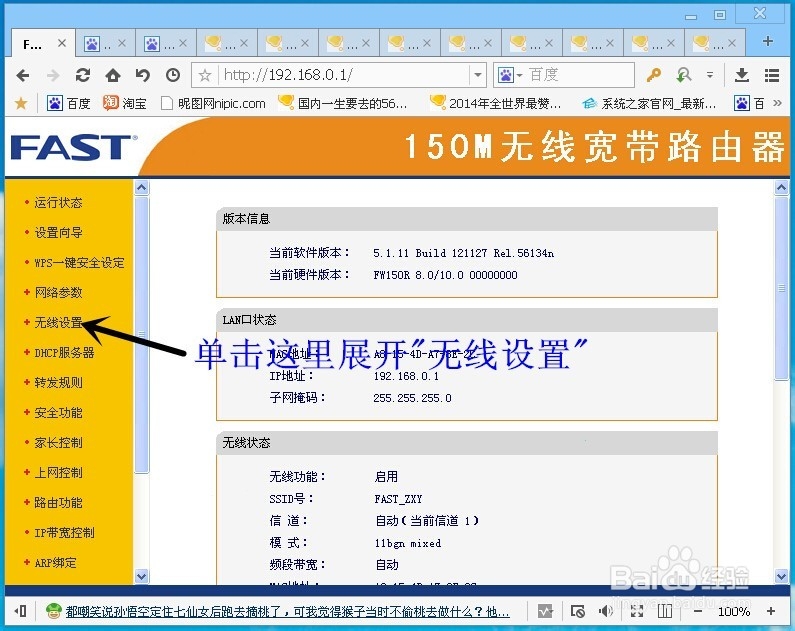Open the browser main menu icon
The image size is (795, 631).
(x=772, y=75)
